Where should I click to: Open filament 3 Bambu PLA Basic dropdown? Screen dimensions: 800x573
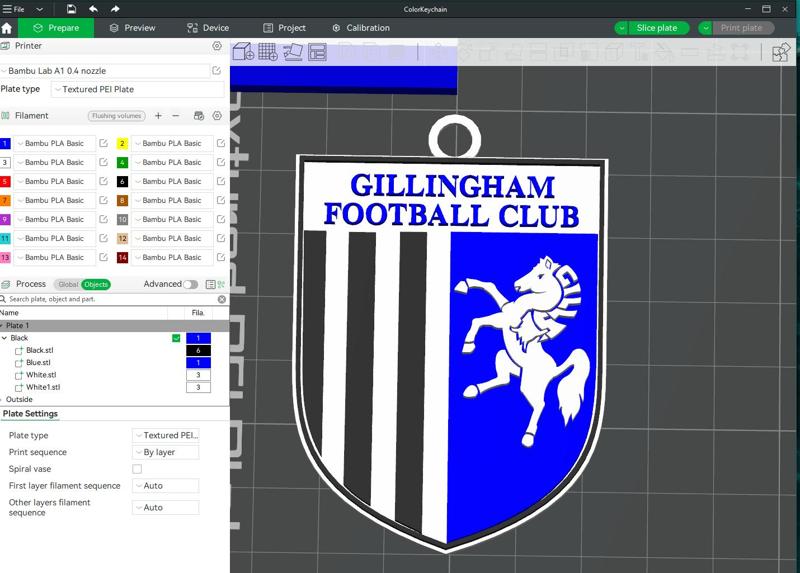click(x=54, y=162)
